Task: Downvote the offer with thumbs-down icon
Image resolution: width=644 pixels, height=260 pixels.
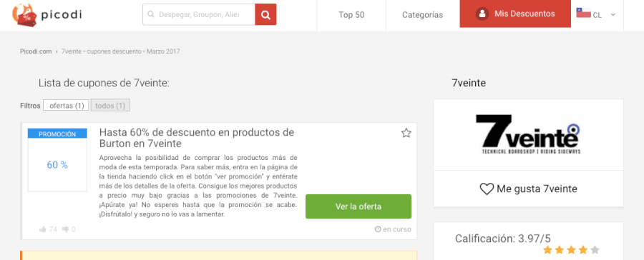Action: coord(65,229)
